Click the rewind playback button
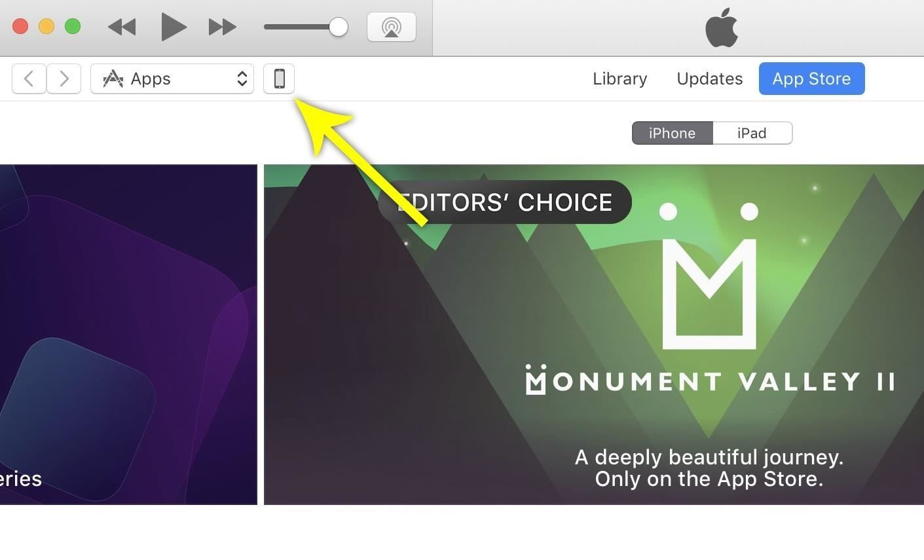 [x=122, y=27]
